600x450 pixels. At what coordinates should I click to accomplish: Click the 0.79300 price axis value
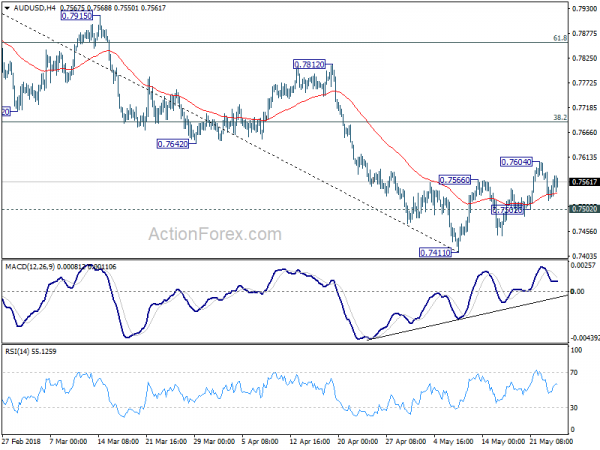pos(584,8)
